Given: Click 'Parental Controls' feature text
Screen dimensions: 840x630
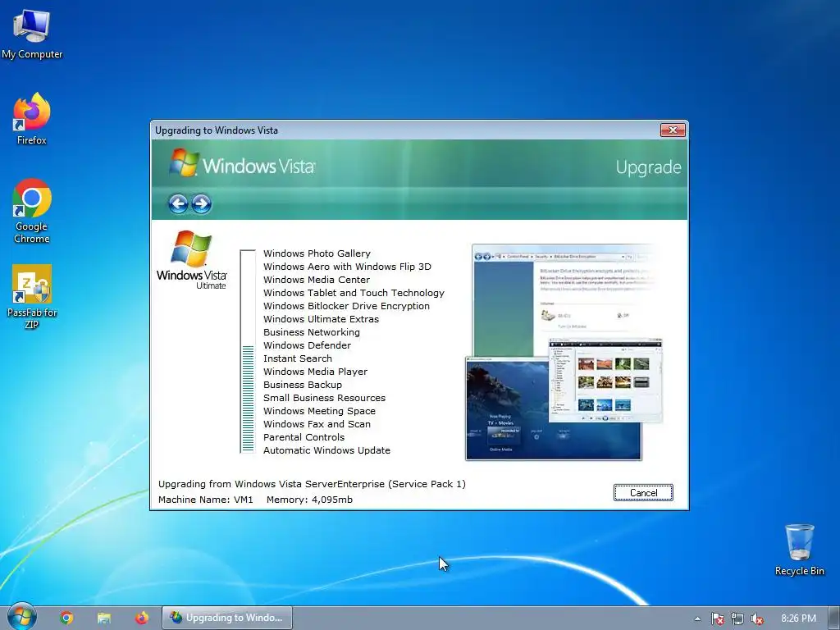Looking at the screenshot, I should pos(304,437).
